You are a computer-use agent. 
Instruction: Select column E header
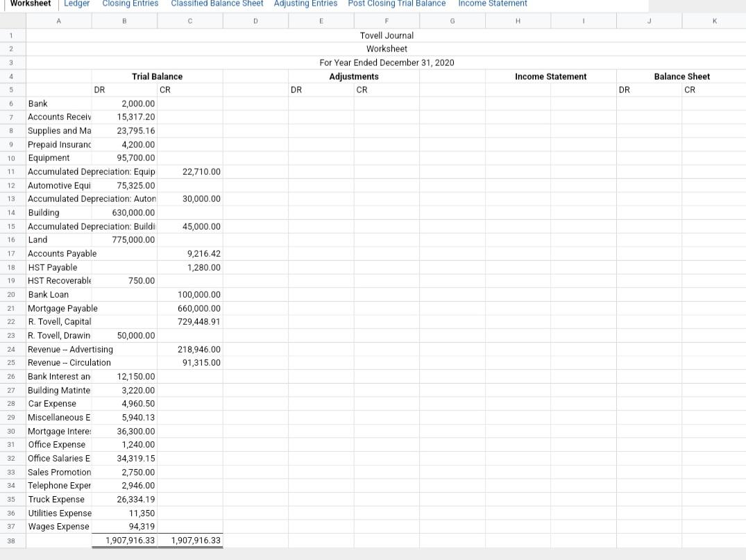click(x=321, y=21)
